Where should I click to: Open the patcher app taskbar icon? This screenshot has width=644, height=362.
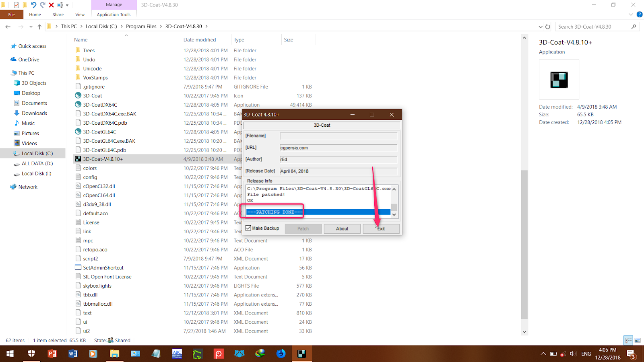click(301, 354)
